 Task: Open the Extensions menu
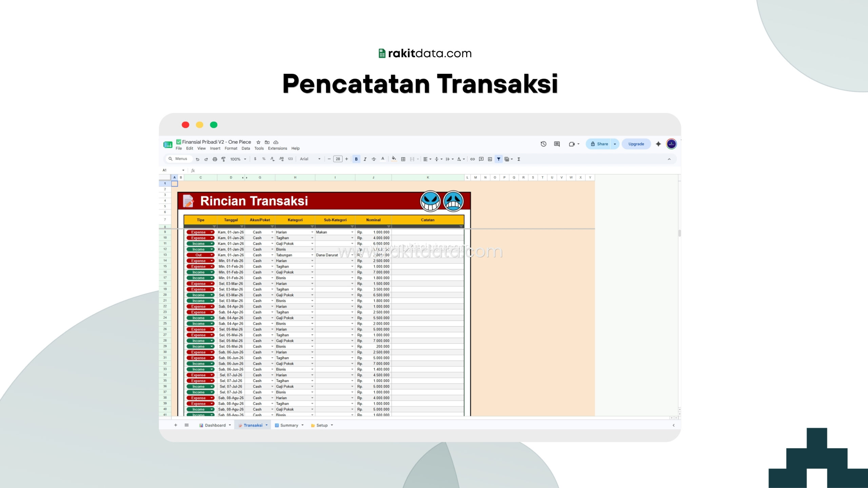pyautogui.click(x=277, y=148)
